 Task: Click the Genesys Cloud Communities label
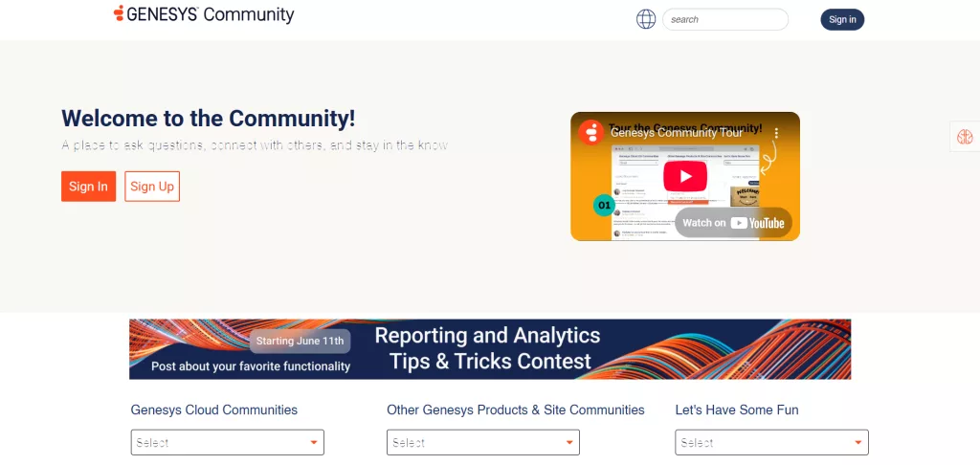(213, 410)
